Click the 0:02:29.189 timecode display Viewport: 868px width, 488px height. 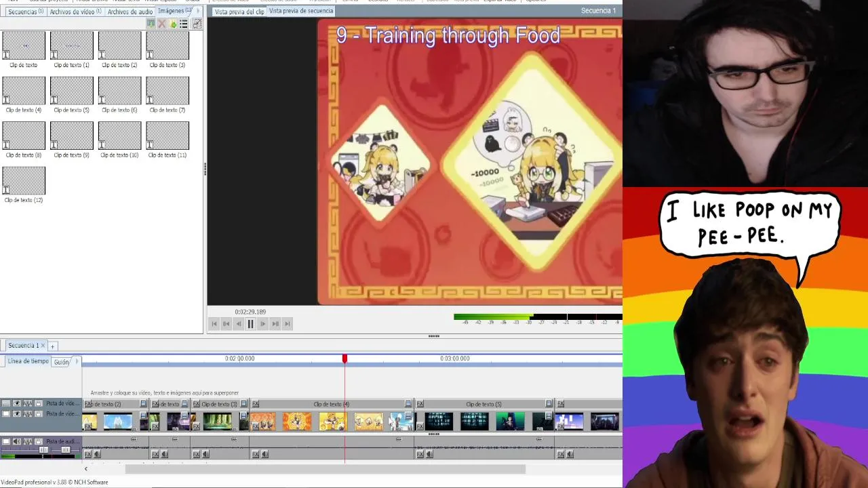[x=250, y=312]
